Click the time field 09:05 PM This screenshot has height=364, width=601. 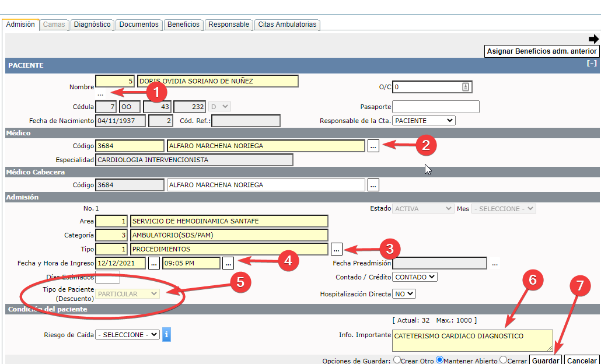pyautogui.click(x=191, y=263)
